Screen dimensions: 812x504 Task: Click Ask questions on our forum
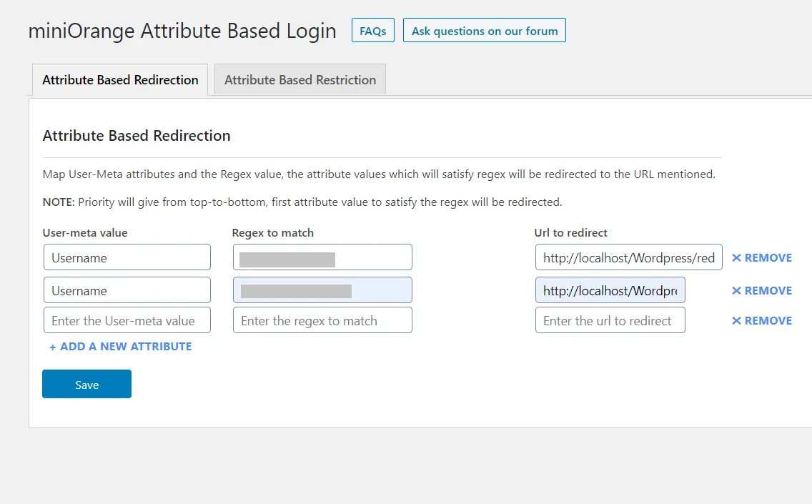coord(484,31)
